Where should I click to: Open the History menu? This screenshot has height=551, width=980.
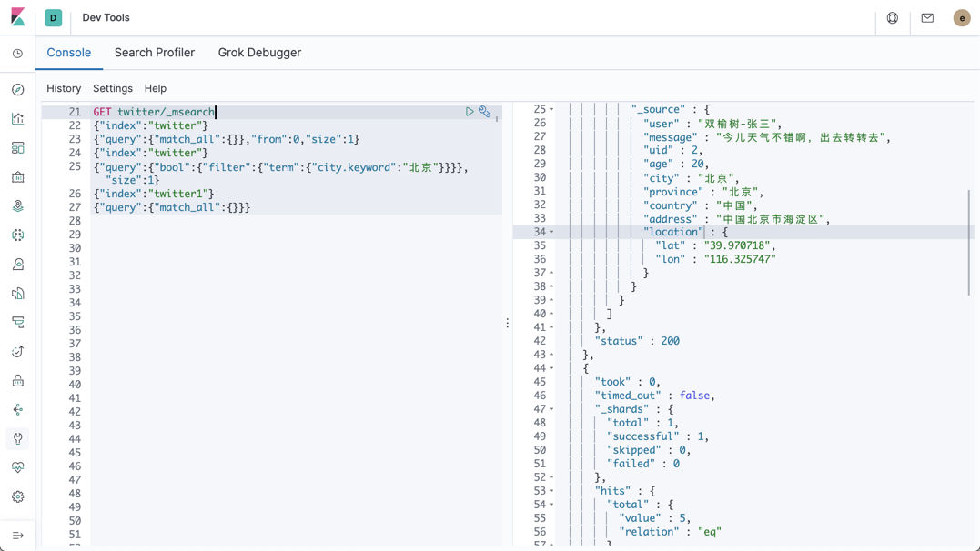click(64, 88)
